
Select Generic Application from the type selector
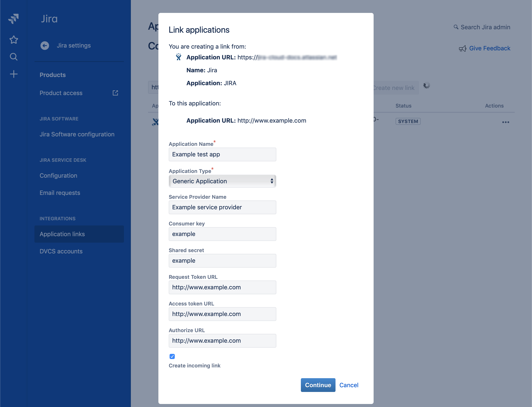pos(222,181)
